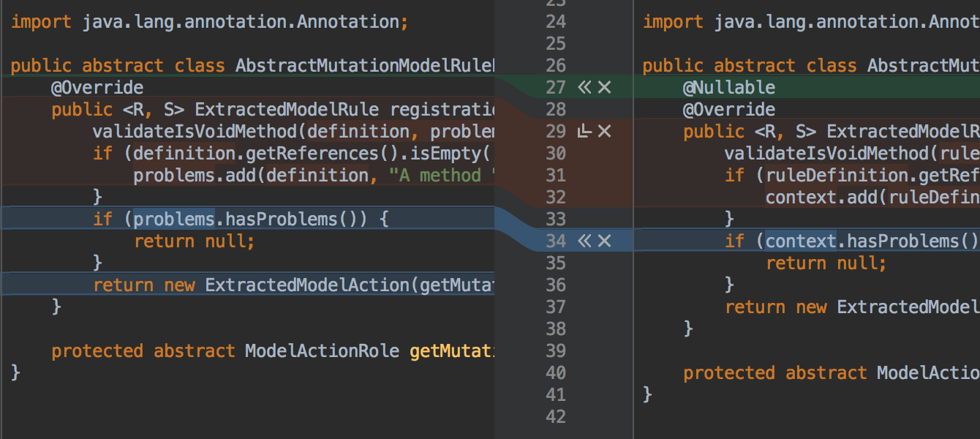Click getMutat method name in left pane

click(x=451, y=351)
